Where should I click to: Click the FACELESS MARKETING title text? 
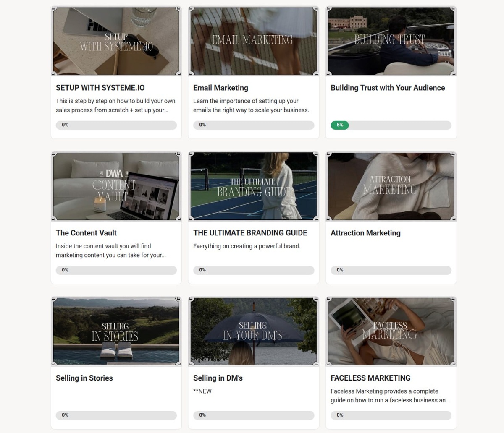click(x=370, y=378)
